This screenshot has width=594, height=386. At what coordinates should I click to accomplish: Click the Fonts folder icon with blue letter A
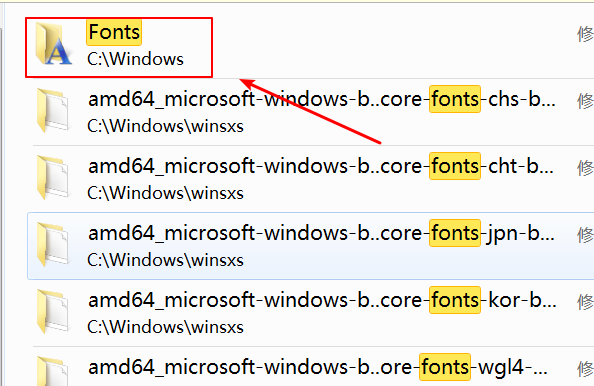pos(53,44)
